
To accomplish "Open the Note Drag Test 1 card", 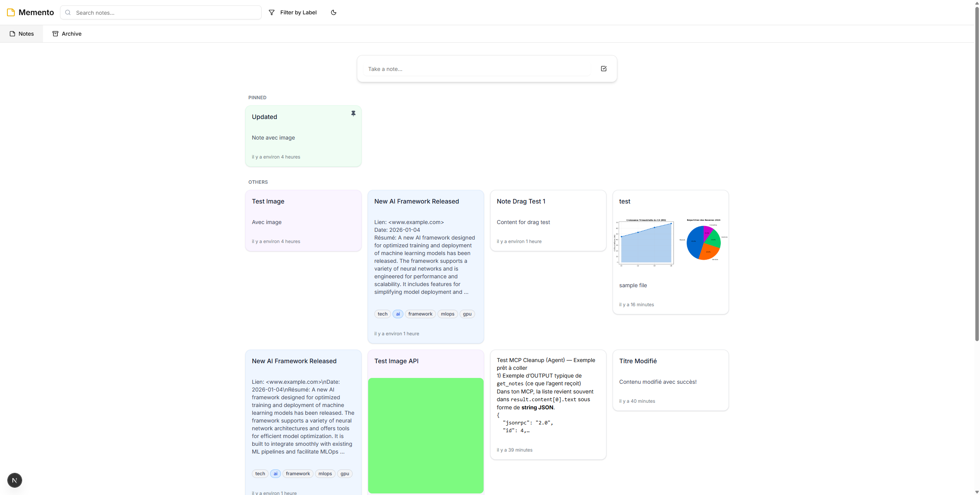I will [548, 220].
